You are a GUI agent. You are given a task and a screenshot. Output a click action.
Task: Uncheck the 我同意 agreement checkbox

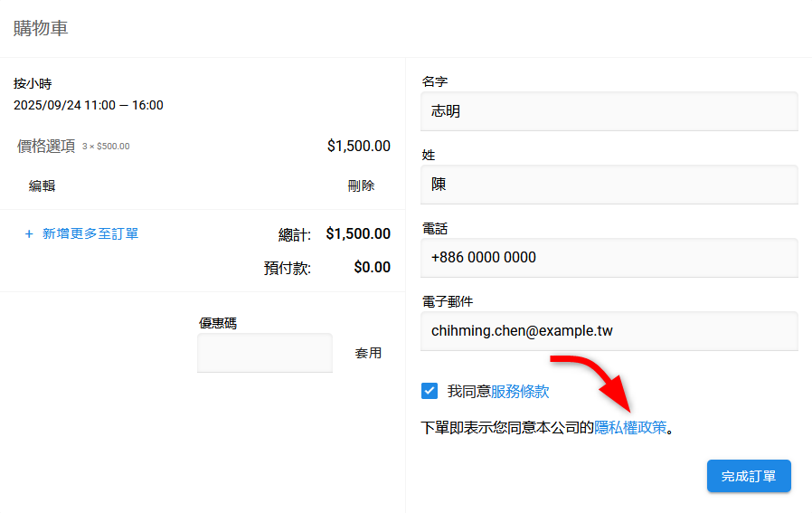(430, 391)
